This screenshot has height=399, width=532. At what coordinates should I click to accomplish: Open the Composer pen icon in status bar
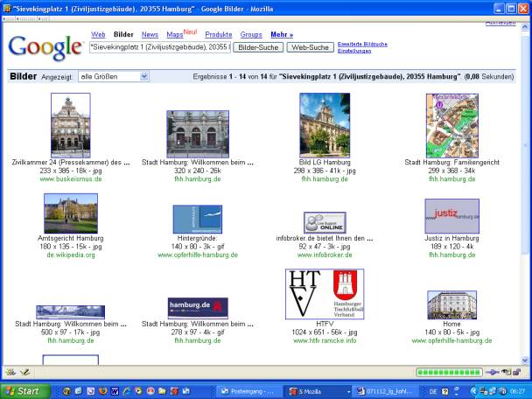pos(24,372)
